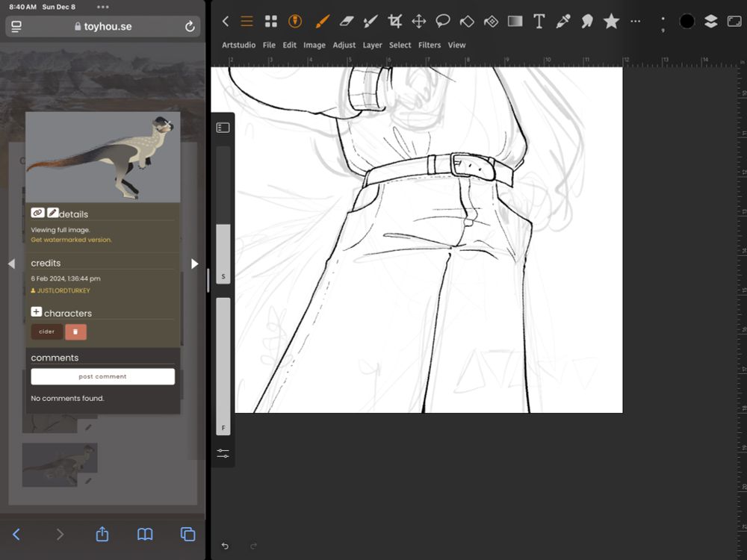747x560 pixels.
Task: Open the File menu
Action: tap(269, 45)
